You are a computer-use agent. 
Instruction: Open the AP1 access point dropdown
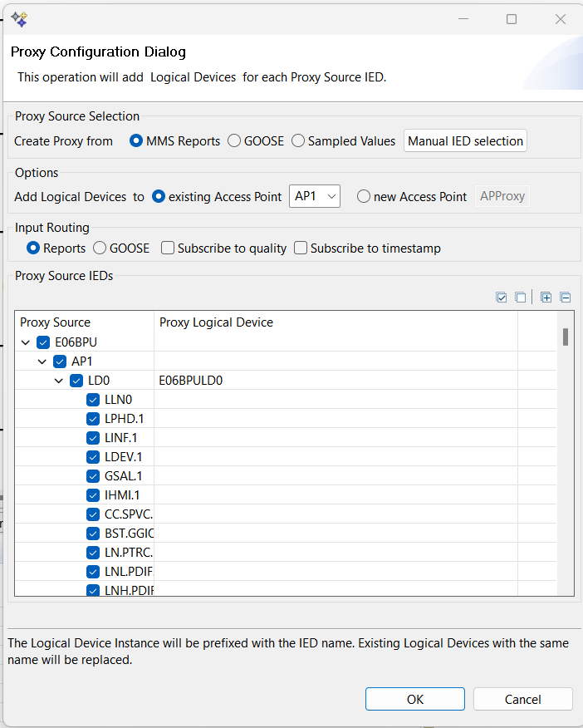coord(315,197)
